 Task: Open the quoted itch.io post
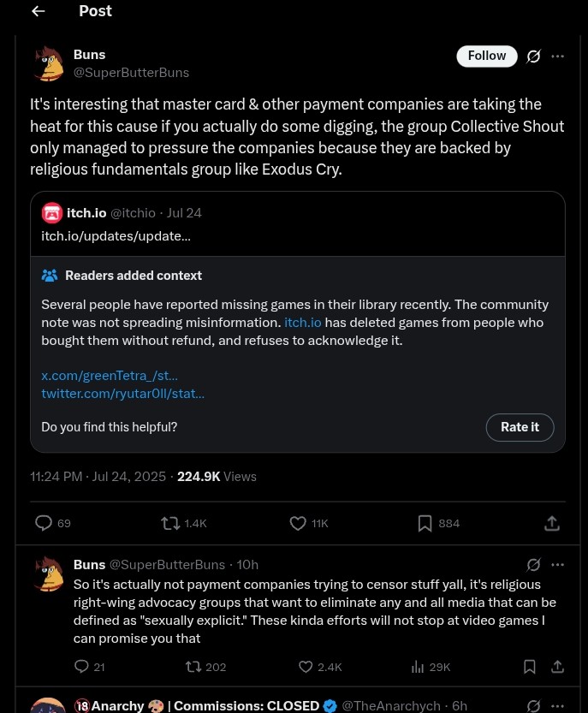tap(297, 223)
